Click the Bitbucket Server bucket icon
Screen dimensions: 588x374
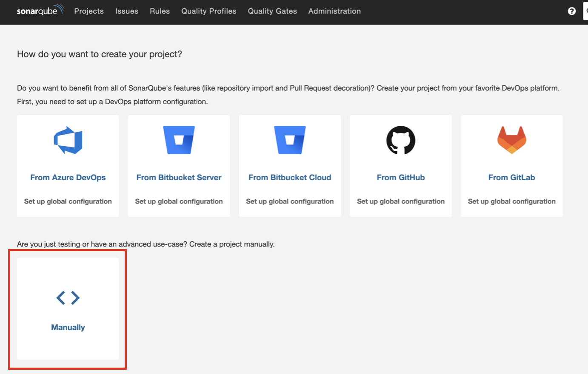[x=179, y=140]
